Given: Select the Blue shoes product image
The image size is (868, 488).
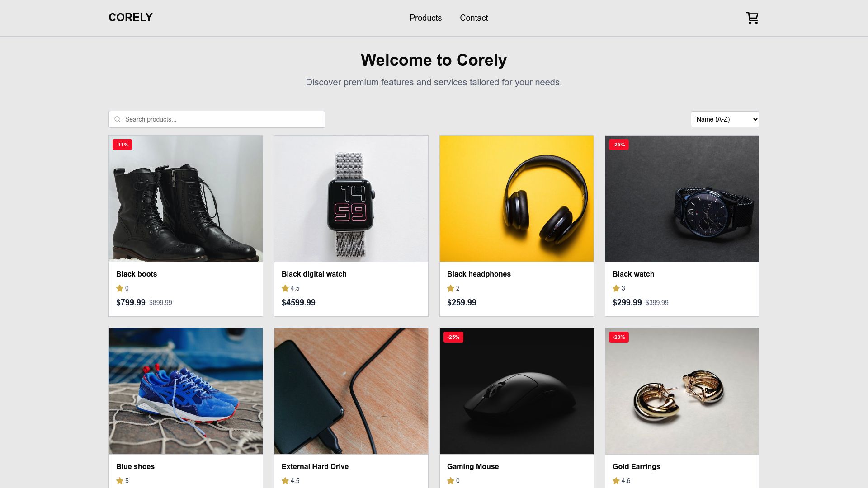Looking at the screenshot, I should (186, 391).
